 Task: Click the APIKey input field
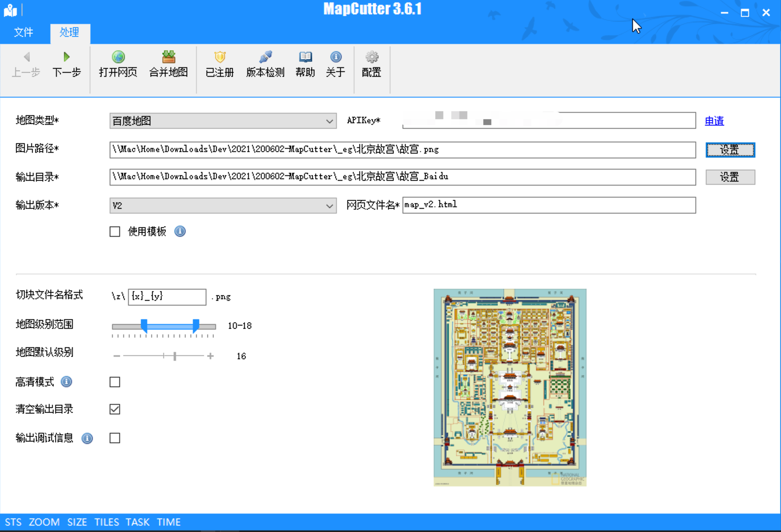pos(549,120)
